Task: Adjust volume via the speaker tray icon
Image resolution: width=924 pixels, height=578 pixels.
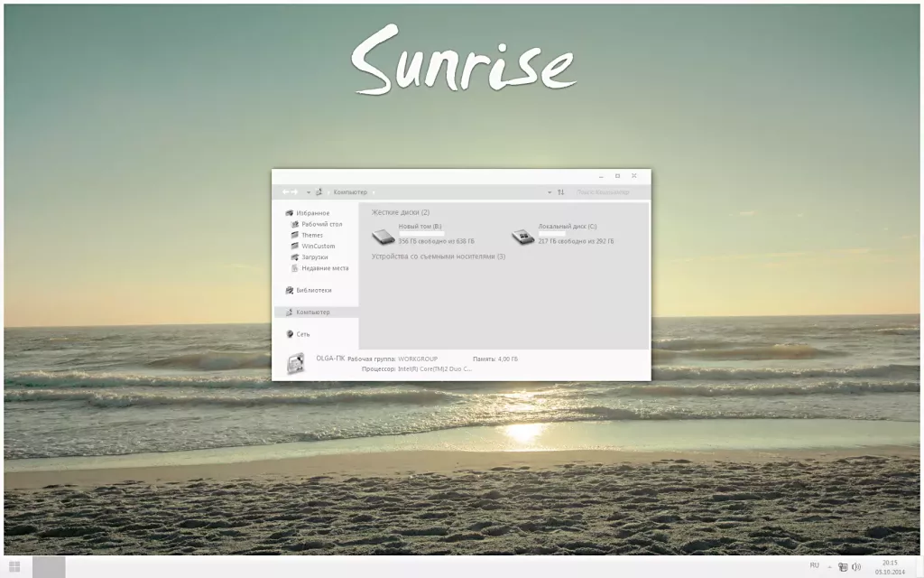Action: point(857,564)
